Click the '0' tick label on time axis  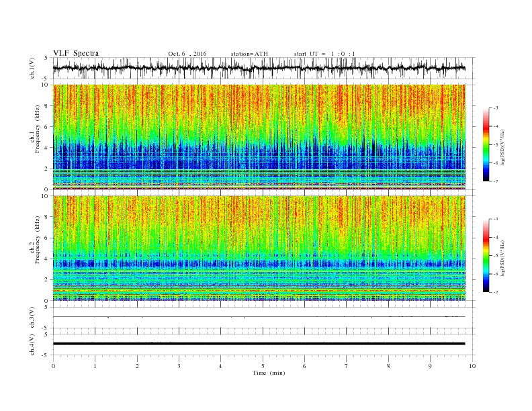[53, 366]
